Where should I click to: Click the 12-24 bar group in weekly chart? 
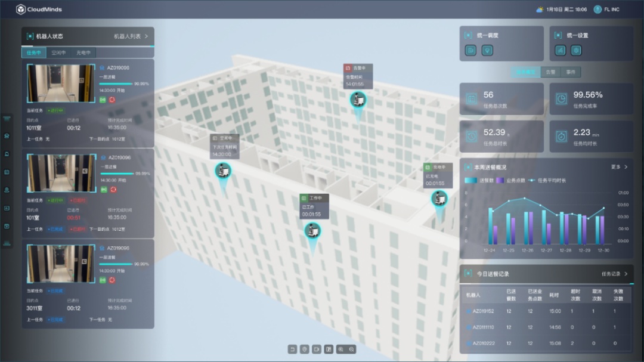[493, 226]
